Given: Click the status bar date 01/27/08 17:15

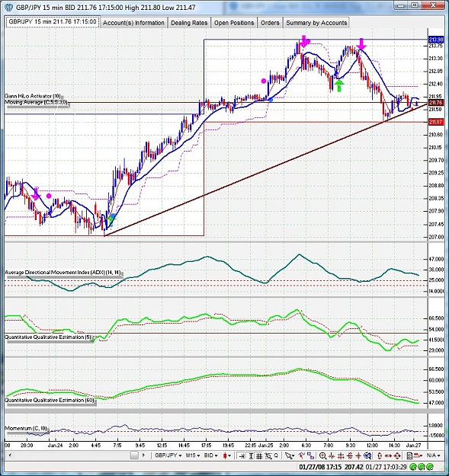Looking at the screenshot, I should [x=320, y=467].
